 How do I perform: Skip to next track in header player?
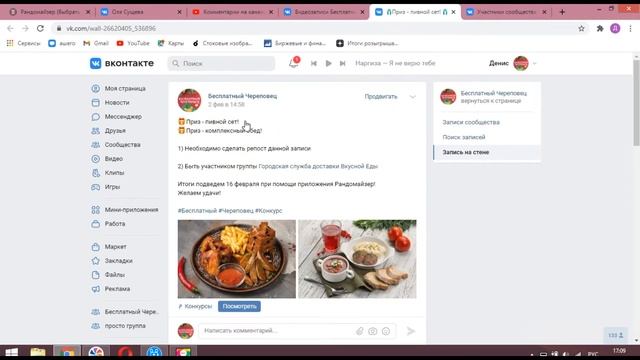pos(342,63)
